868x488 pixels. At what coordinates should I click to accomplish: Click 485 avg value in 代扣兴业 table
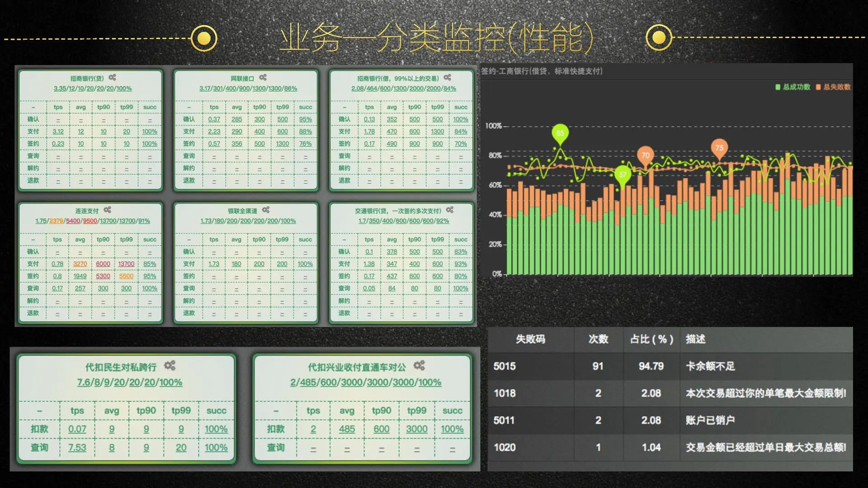point(347,429)
